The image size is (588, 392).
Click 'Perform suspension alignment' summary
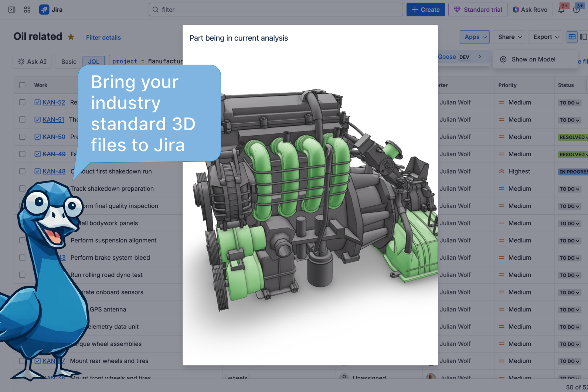coord(113,240)
